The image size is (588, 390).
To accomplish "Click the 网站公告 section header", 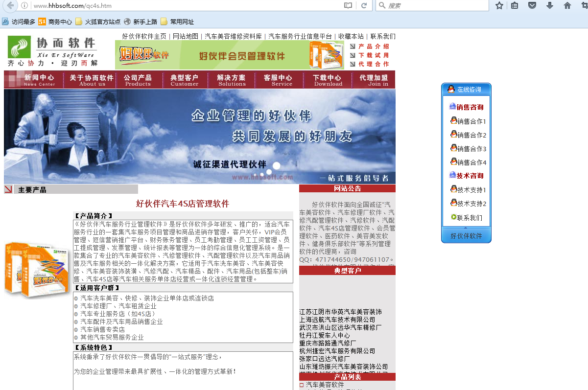I will (x=347, y=188).
